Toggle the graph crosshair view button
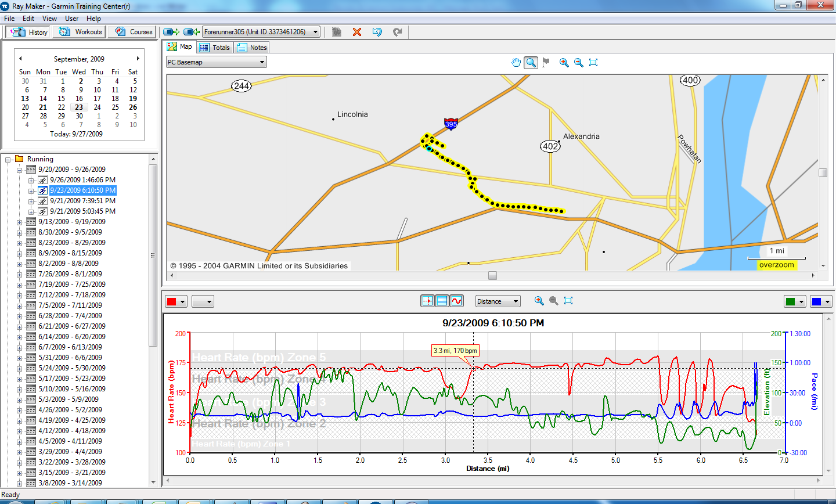The height and width of the screenshot is (504, 836). pos(427,301)
